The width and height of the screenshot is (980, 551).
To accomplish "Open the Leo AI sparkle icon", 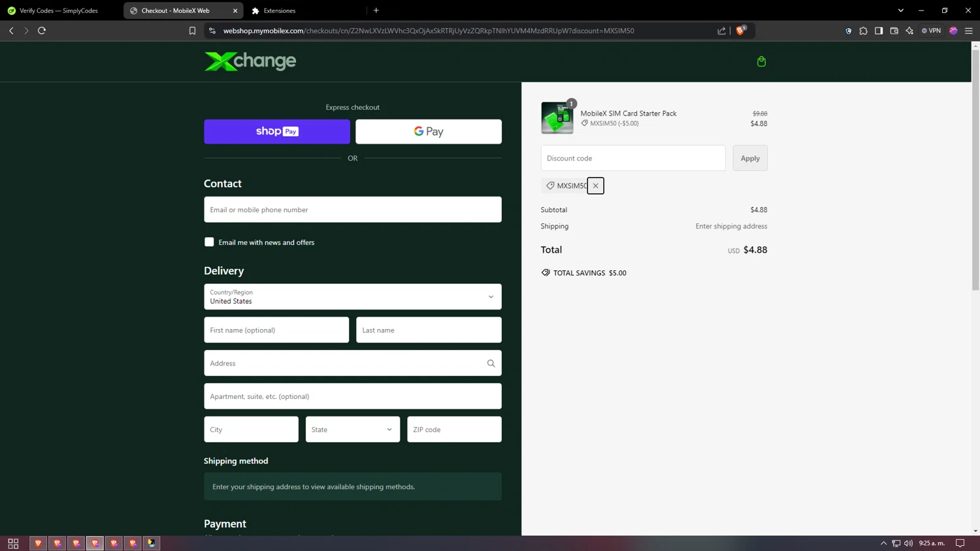I will pyautogui.click(x=909, y=31).
